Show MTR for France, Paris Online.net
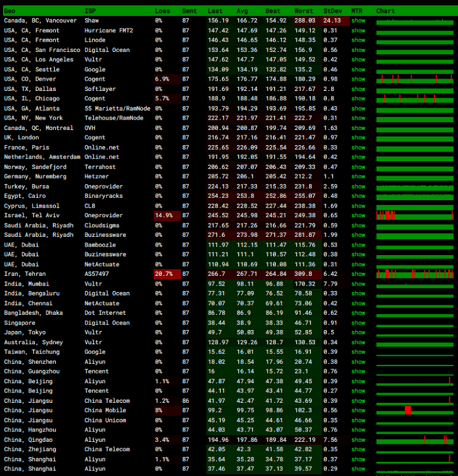The image size is (458, 476). click(358, 147)
